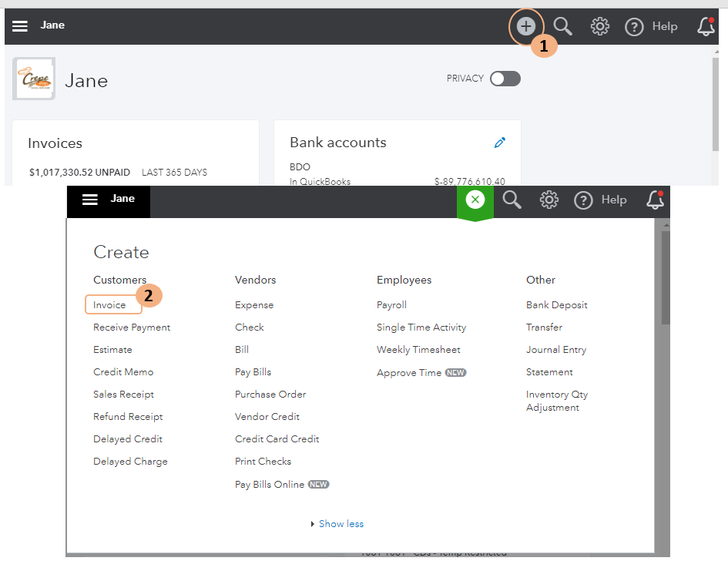Click the search magnifier in the top bar
Image resolution: width=728 pixels, height=561 pixels.
tap(563, 26)
